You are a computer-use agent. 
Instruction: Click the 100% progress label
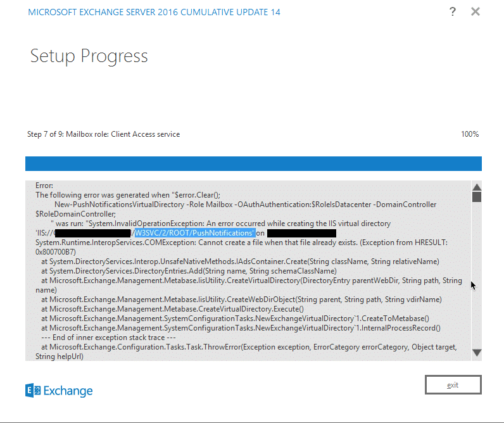470,134
